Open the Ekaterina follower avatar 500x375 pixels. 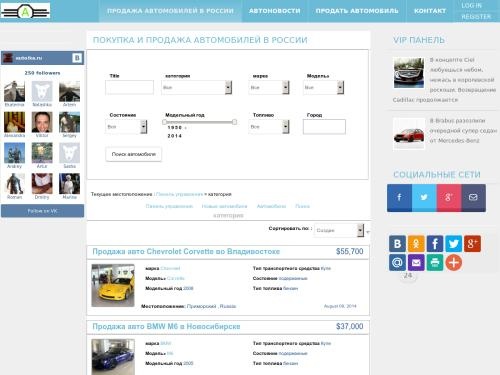pos(14,91)
